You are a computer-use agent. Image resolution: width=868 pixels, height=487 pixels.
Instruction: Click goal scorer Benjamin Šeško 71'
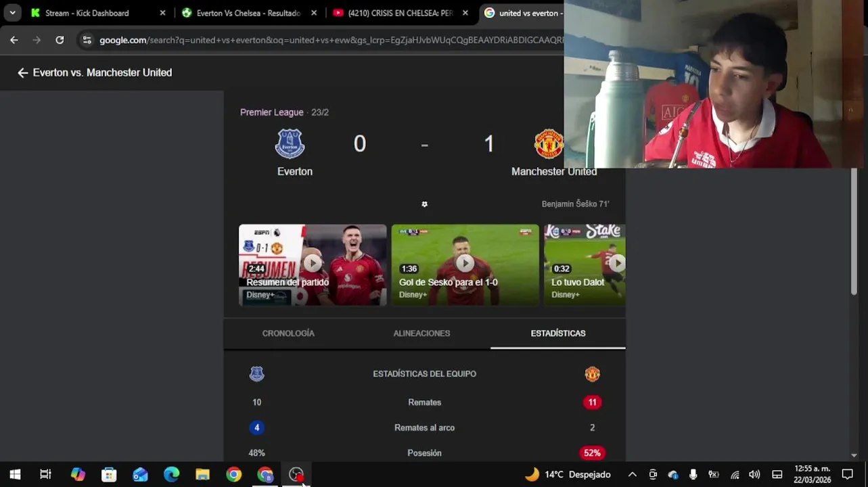[575, 204]
